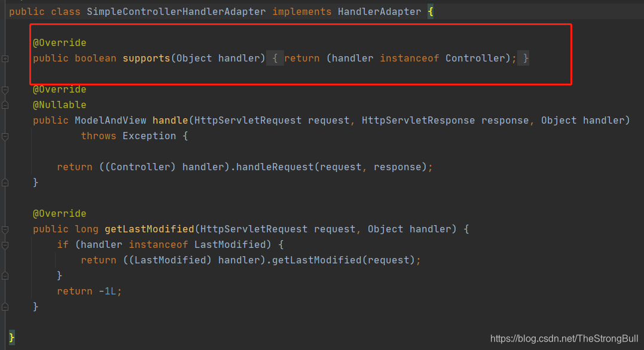The image size is (644, 350).
Task: Click the class keyword in the declaration
Action: (66, 11)
